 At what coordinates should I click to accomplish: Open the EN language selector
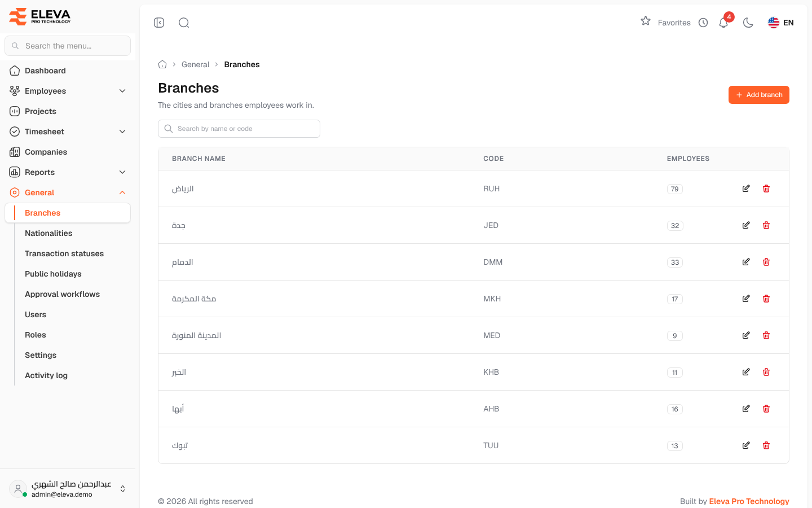pos(781,23)
